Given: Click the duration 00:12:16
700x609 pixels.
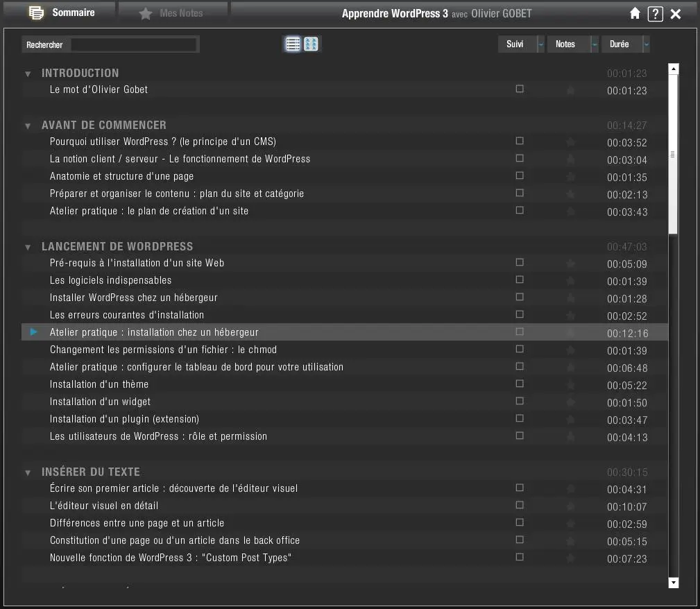Looking at the screenshot, I should pos(627,334).
